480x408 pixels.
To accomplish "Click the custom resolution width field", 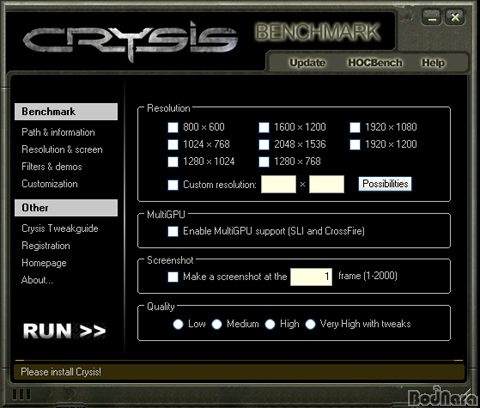I will [x=279, y=184].
